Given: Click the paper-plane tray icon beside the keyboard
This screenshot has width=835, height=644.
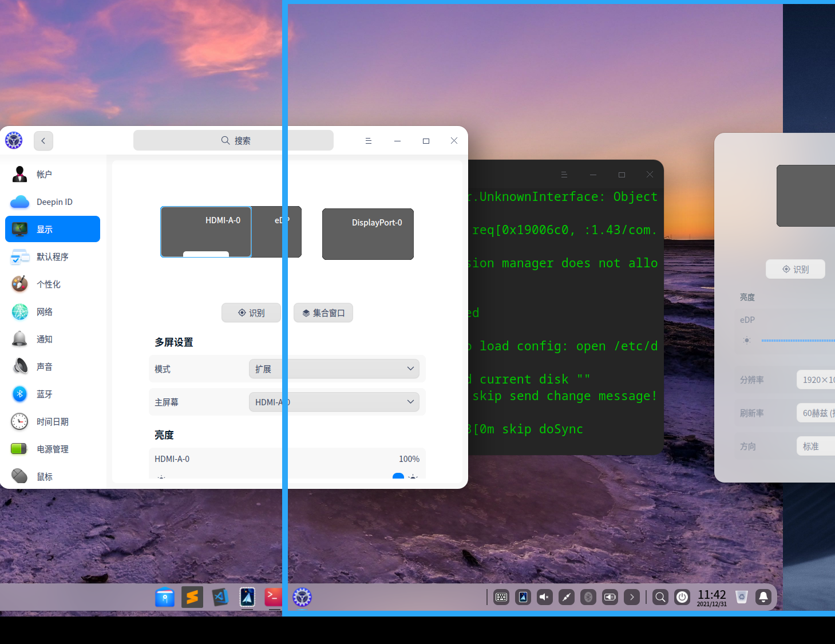Looking at the screenshot, I should point(523,597).
